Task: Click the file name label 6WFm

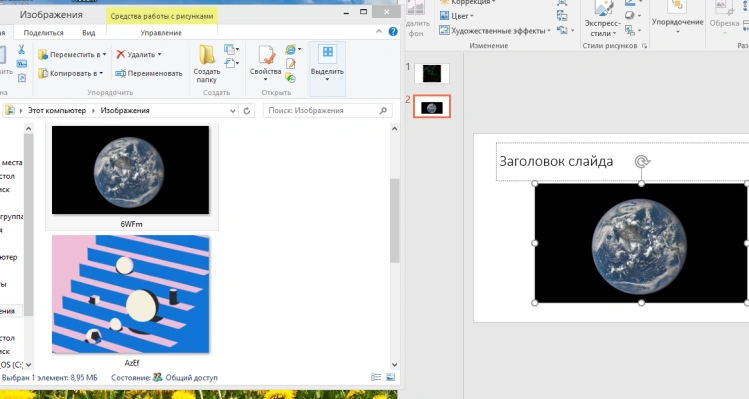Action: coord(131,224)
